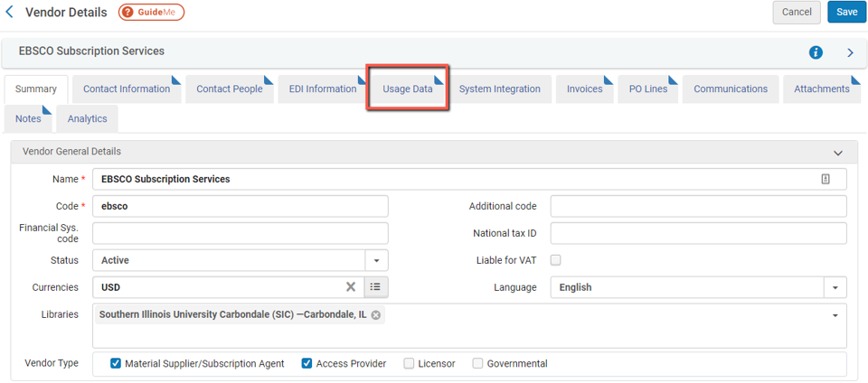This screenshot has height=383, width=868.
Task: Click the USD currency field
Action: (x=228, y=287)
